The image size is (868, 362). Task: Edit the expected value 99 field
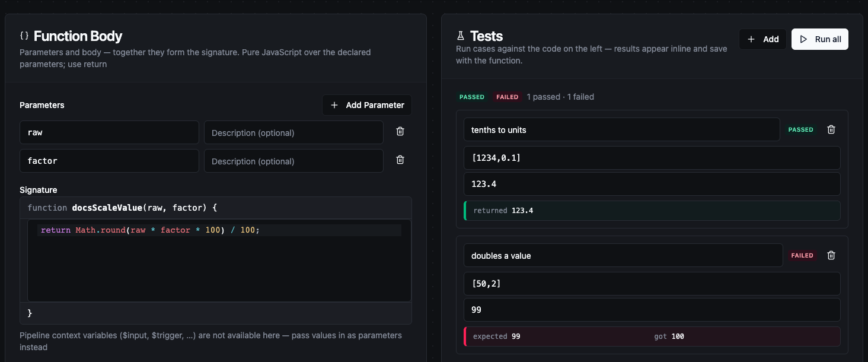tap(652, 310)
